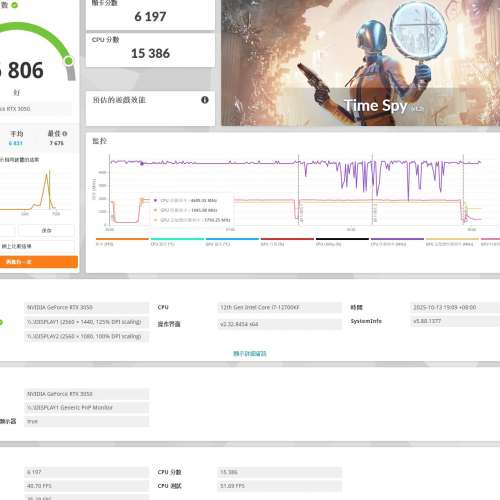Click the 6 197 graphics score card

coord(150,15)
